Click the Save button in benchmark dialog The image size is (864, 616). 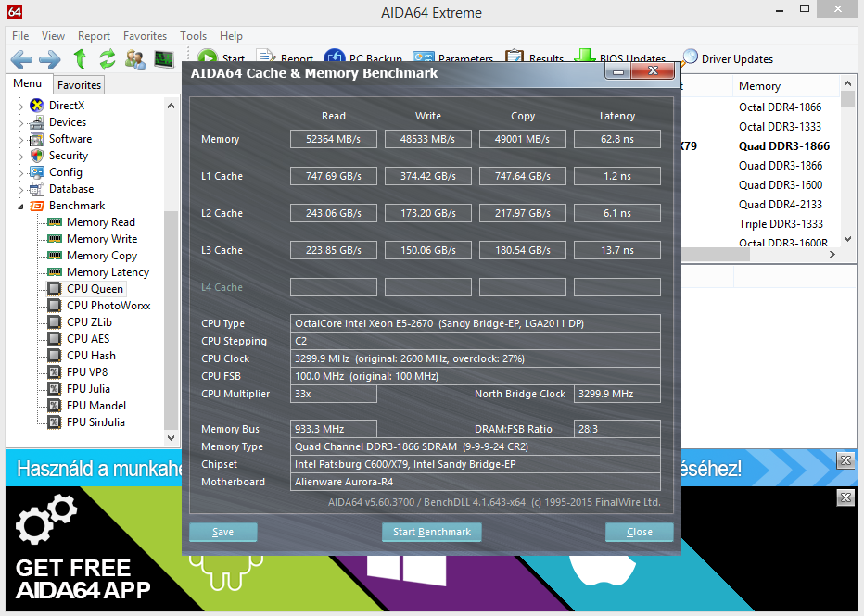[x=222, y=532]
